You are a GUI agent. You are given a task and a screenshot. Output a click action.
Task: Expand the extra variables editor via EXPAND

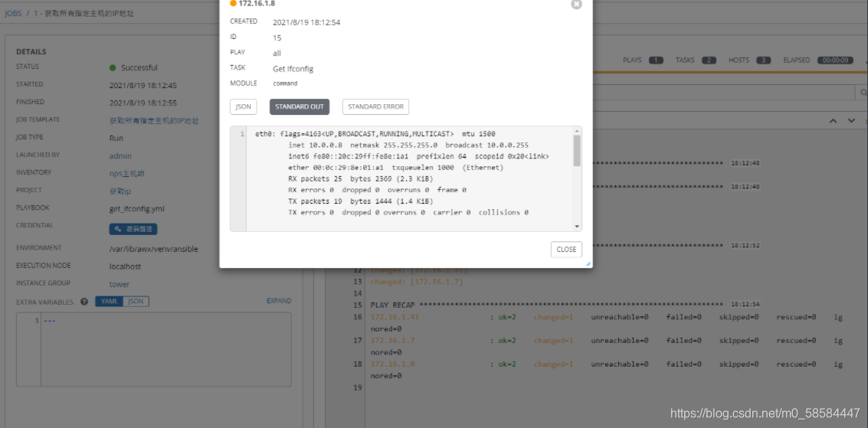(279, 301)
